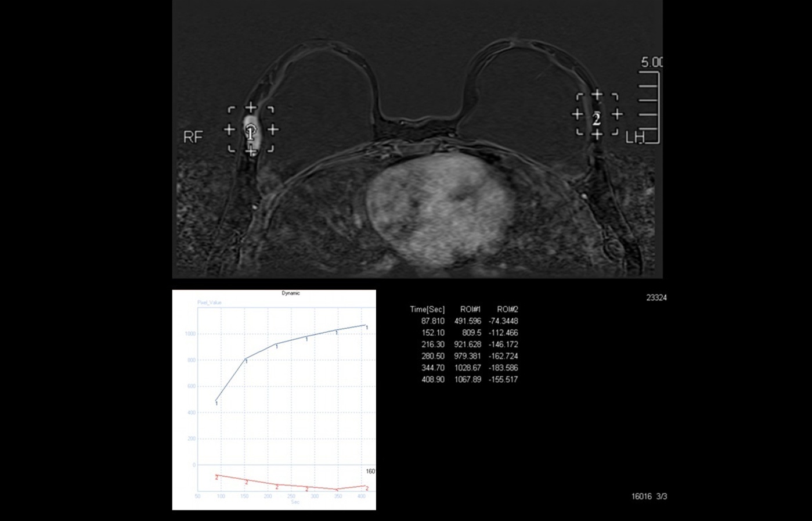This screenshot has height=521, width=812.
Task: Click the 979.381 value in ROI#1 column
Action: click(468, 356)
